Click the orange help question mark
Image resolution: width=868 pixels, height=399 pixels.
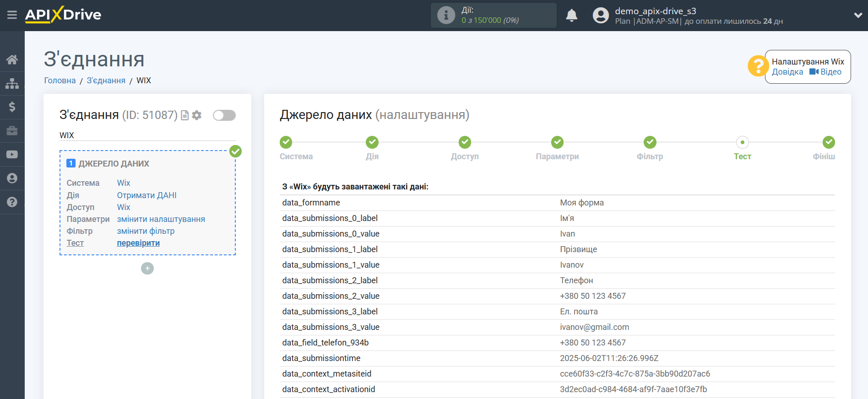(758, 66)
